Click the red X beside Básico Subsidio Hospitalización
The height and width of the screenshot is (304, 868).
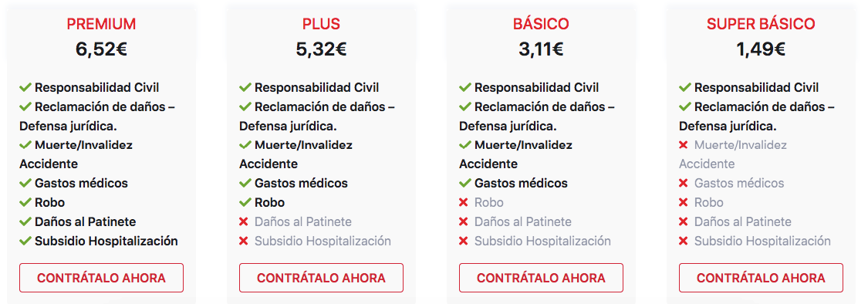[x=464, y=242]
